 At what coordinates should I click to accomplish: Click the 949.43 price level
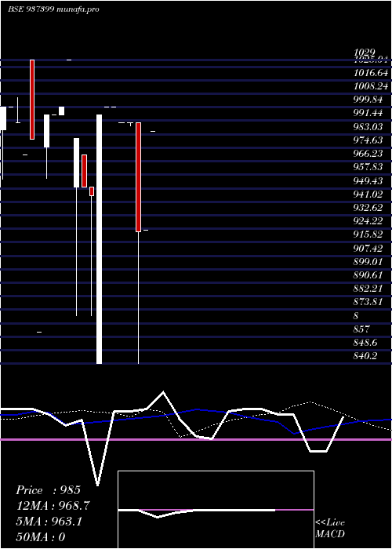pyautogui.click(x=368, y=180)
